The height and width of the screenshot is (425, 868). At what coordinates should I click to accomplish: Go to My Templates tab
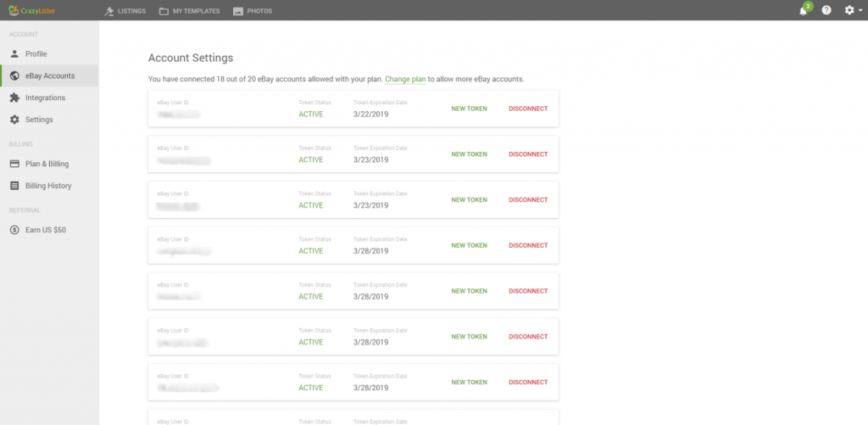pyautogui.click(x=196, y=10)
